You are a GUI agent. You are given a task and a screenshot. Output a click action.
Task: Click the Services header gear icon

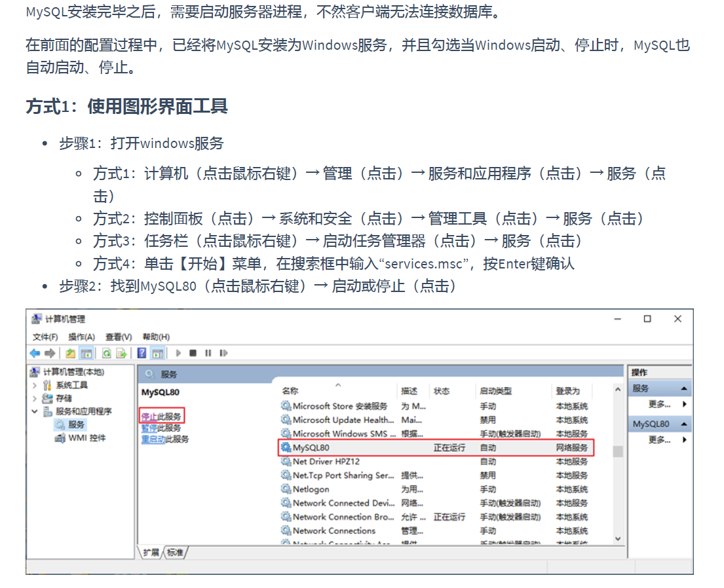149,375
